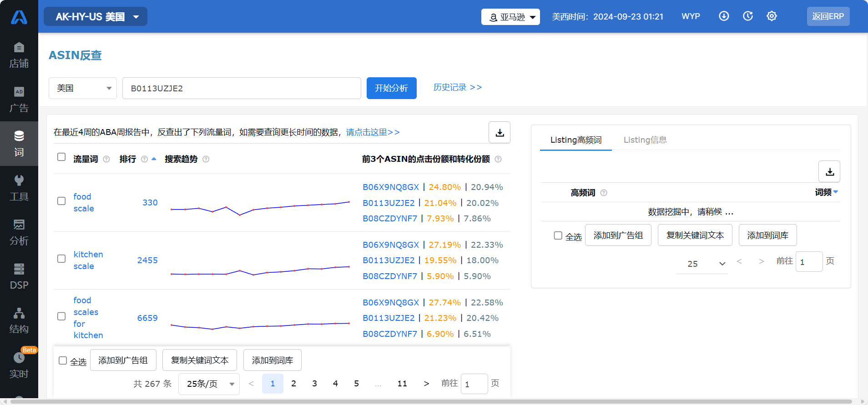Open the kitchen scale keyword link

pos(88,260)
